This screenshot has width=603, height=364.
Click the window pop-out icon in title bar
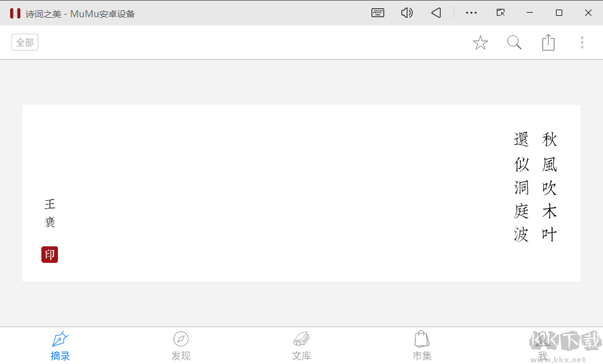[x=501, y=13]
